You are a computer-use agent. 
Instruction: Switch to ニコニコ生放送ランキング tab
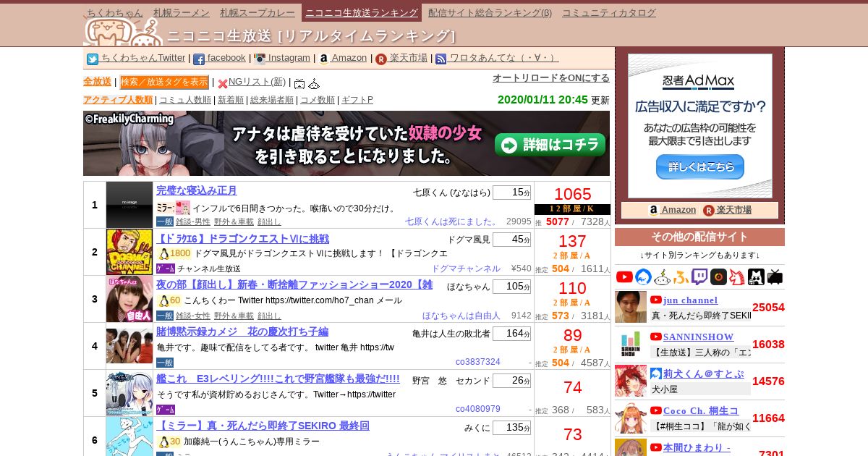362,12
